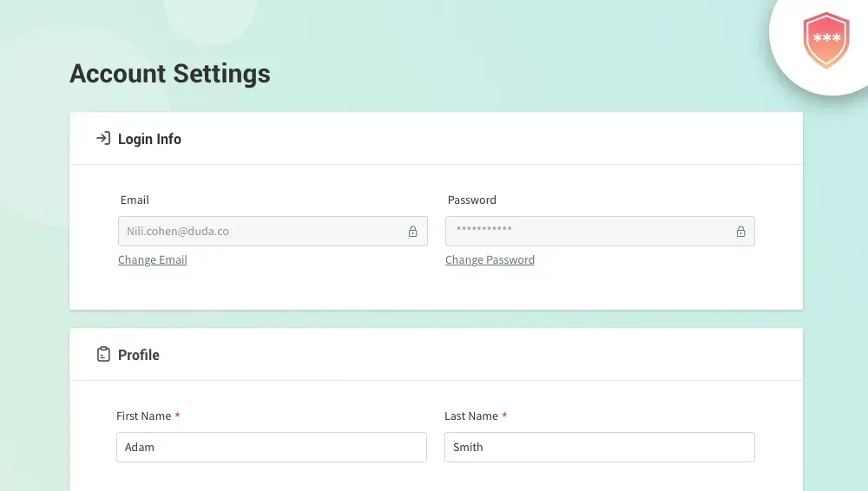The height and width of the screenshot is (491, 868).
Task: Click the lock icon in the Password field
Action: [x=740, y=232]
